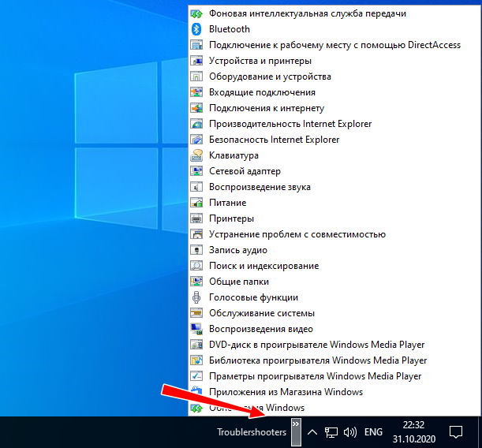Select Библиотека проигрывателя Windows Media Player

[x=318, y=360]
